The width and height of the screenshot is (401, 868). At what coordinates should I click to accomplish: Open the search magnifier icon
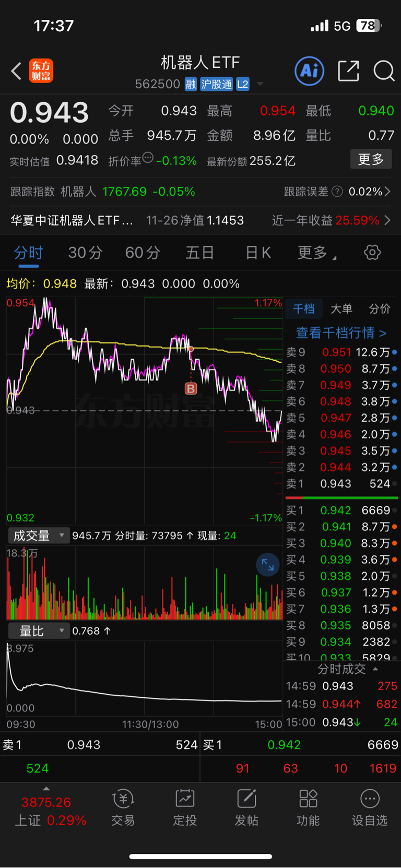[384, 71]
